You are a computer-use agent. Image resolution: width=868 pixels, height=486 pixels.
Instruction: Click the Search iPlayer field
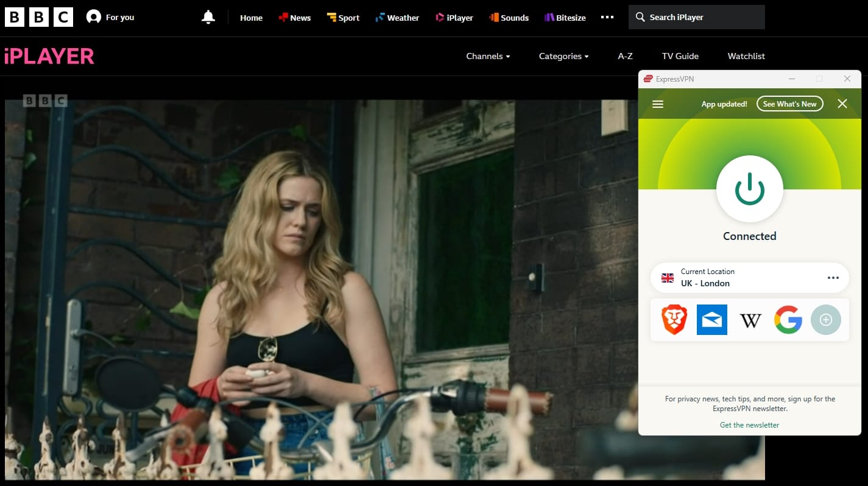[x=697, y=17]
